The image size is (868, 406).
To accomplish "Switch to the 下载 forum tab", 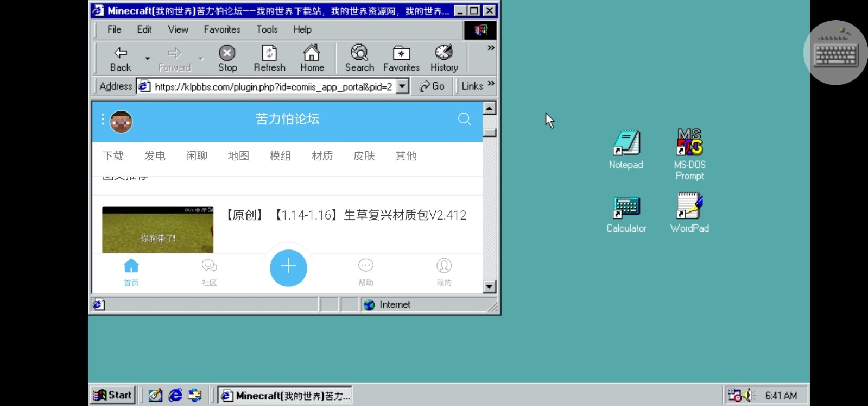I will [x=113, y=156].
